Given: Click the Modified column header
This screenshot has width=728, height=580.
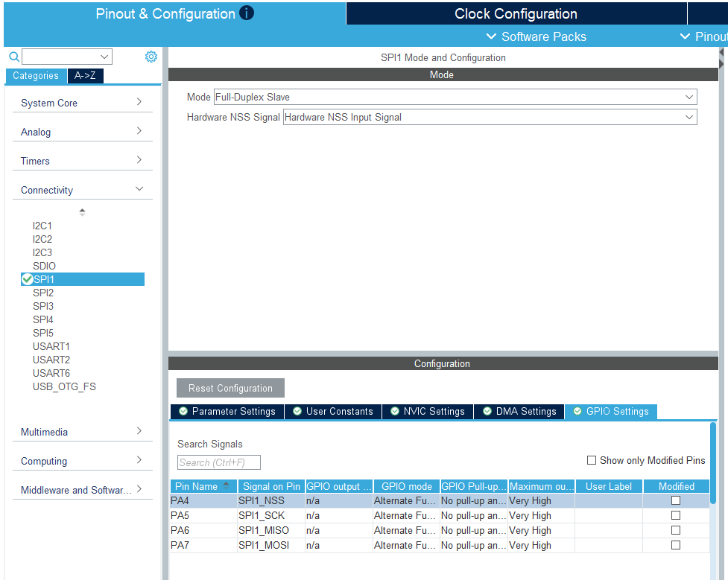Looking at the screenshot, I should 677,486.
